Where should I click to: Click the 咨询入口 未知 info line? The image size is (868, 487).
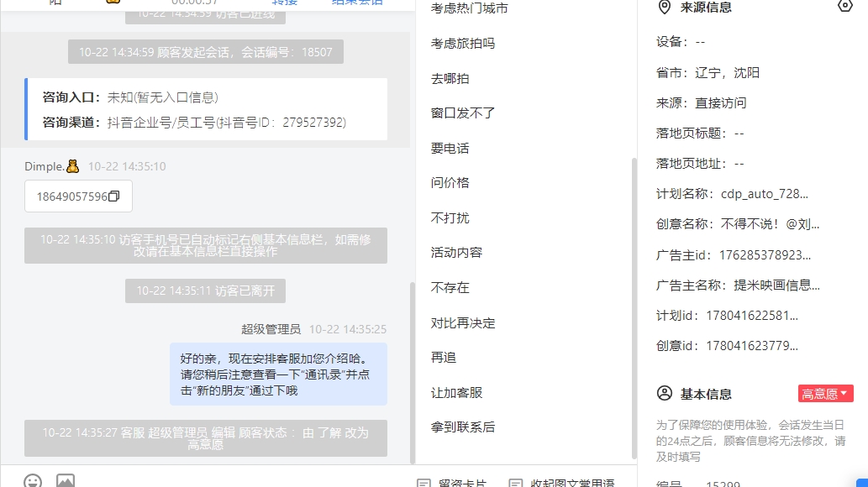(x=130, y=97)
